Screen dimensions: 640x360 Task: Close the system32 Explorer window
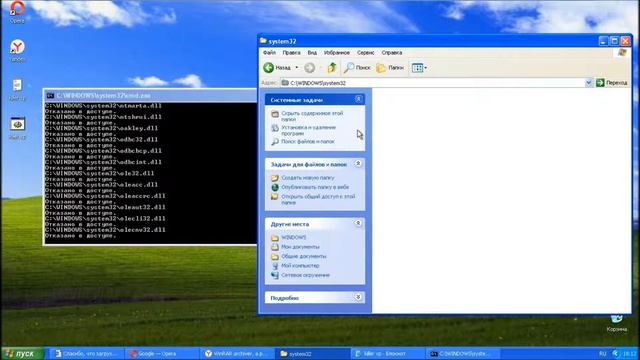point(625,41)
